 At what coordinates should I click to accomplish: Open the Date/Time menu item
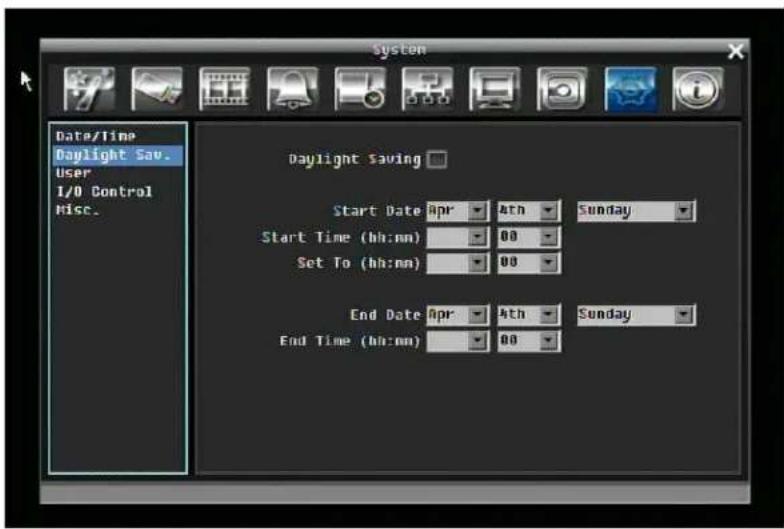tap(96, 136)
